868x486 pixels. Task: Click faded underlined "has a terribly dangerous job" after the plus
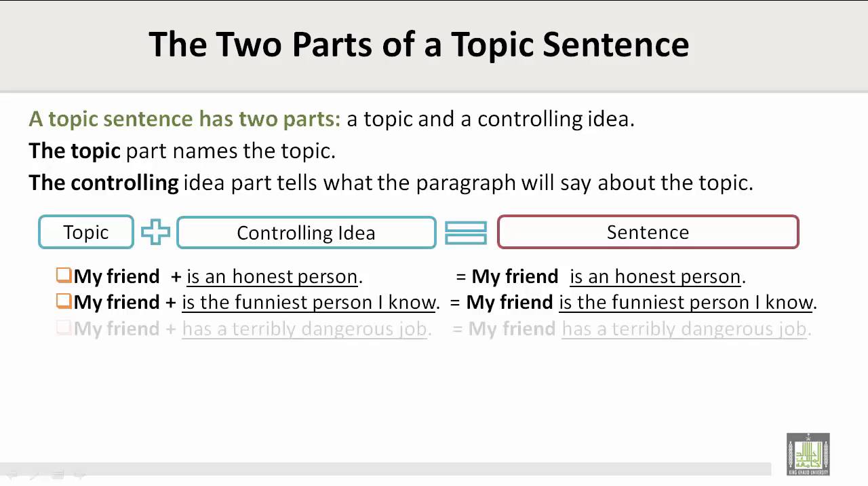(x=304, y=330)
